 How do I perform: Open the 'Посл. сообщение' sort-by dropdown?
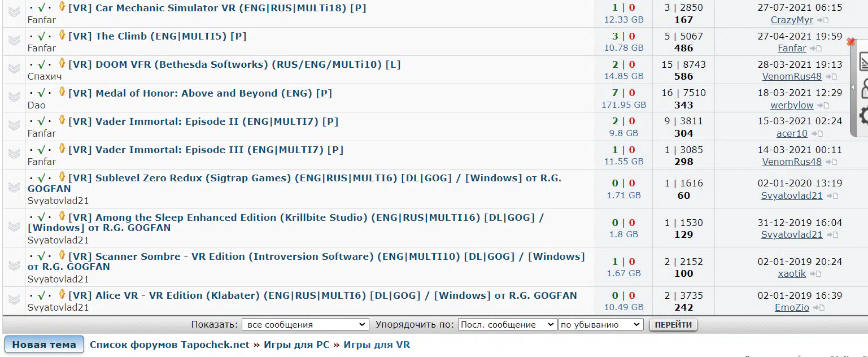pos(507,325)
